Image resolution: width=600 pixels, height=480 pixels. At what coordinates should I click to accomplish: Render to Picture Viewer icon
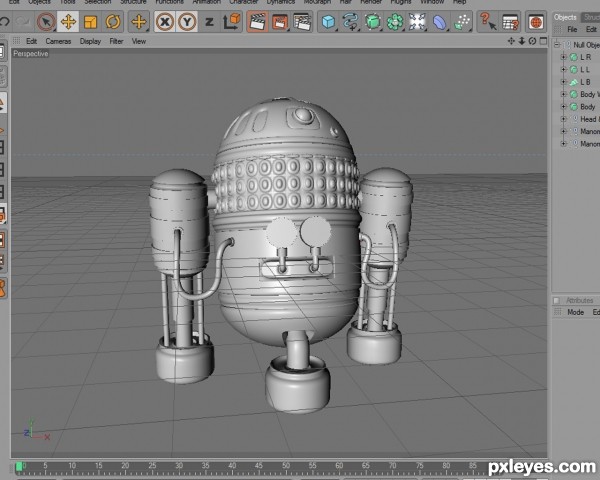[x=280, y=22]
